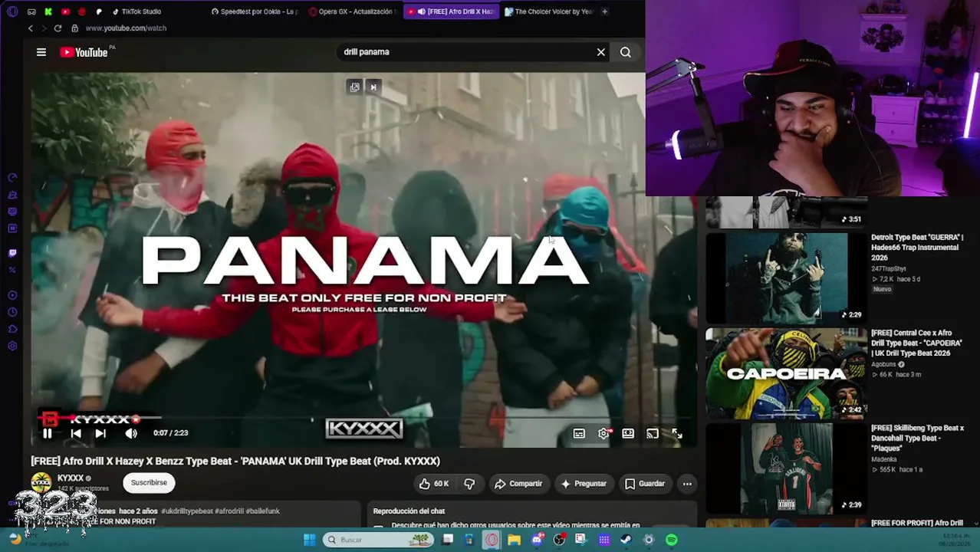Select the [FREE] Afro Drill tab
Viewport: 980px width, 552px height.
[x=452, y=11]
